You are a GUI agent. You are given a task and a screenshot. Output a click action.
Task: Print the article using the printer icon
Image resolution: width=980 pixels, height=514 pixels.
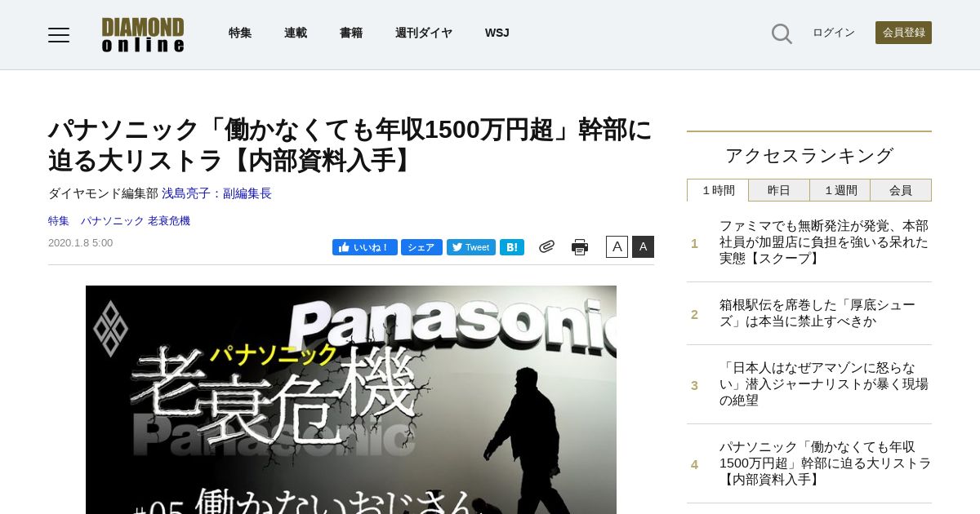[580, 247]
